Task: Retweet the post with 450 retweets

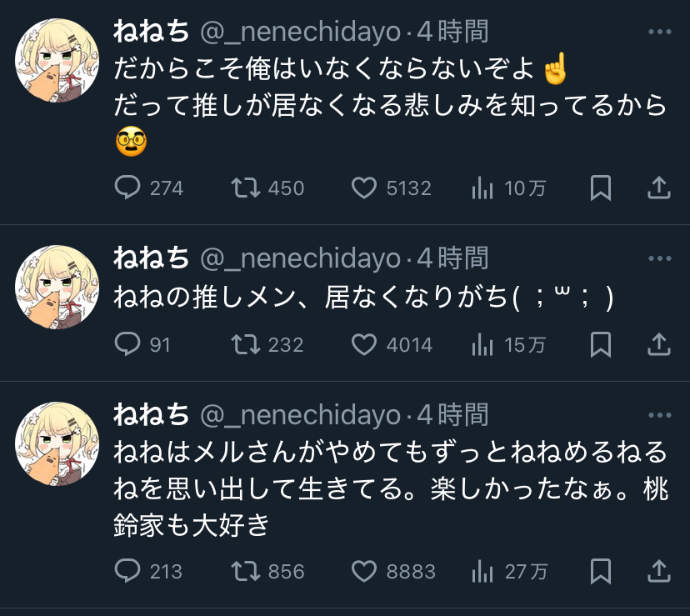Action: [246, 188]
